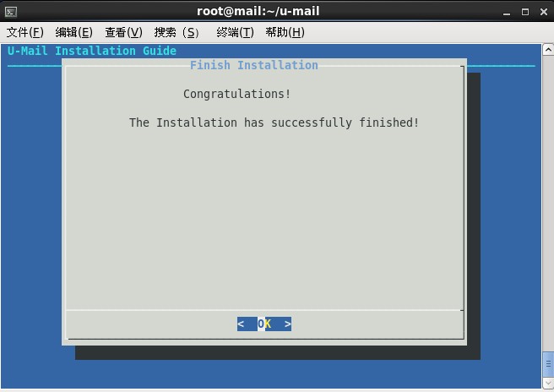Click the window title root@mail:~/u-mail
Viewport: 554px width, 392px height.
258,12
